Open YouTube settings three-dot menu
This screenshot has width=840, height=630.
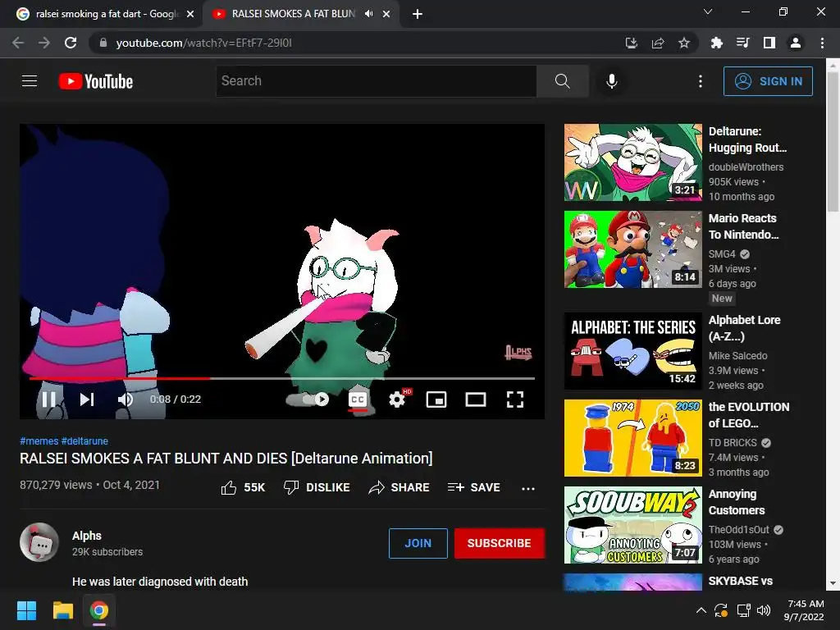point(701,81)
